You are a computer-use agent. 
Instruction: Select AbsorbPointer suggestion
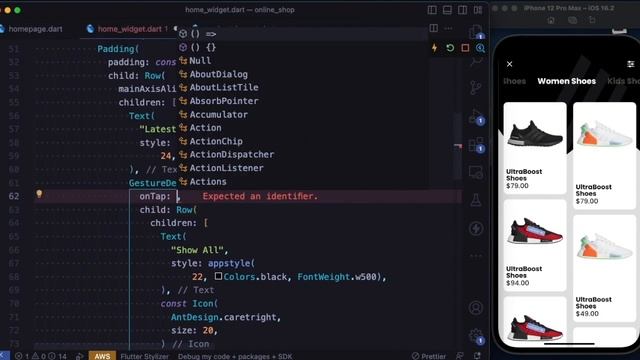click(x=302, y=101)
